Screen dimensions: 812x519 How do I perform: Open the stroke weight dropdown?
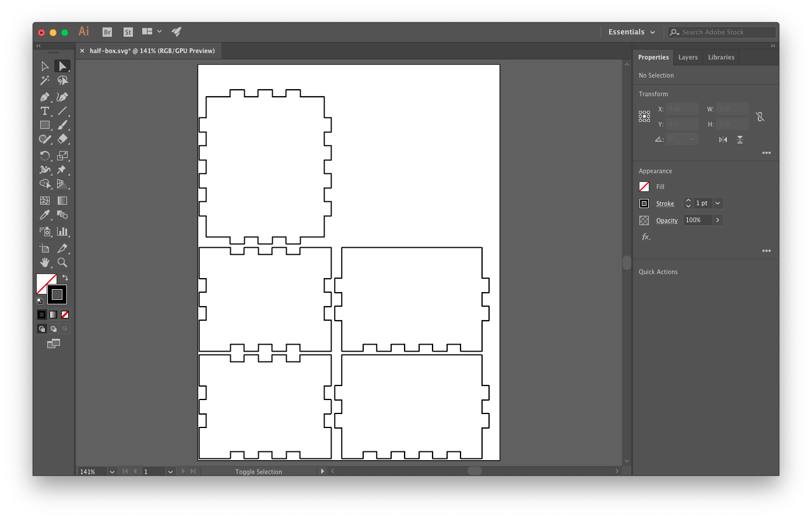[718, 203]
